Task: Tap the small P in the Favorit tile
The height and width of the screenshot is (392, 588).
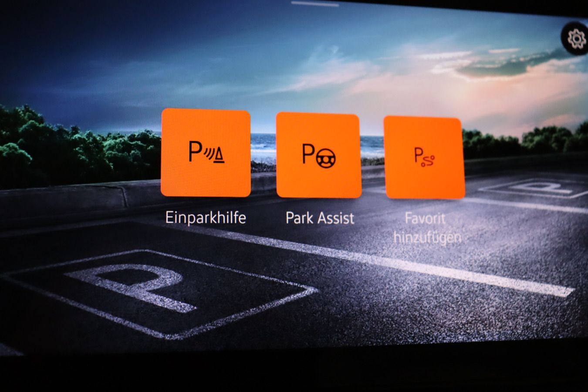Action: click(418, 155)
